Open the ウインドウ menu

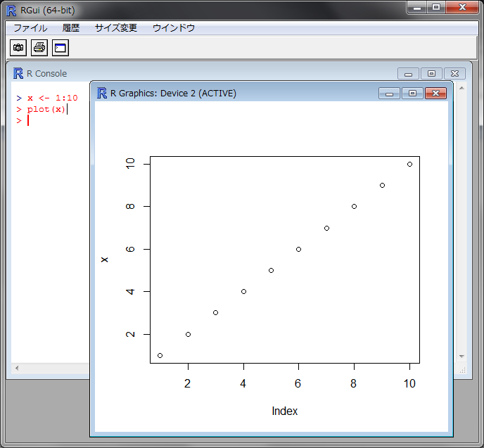click(174, 28)
